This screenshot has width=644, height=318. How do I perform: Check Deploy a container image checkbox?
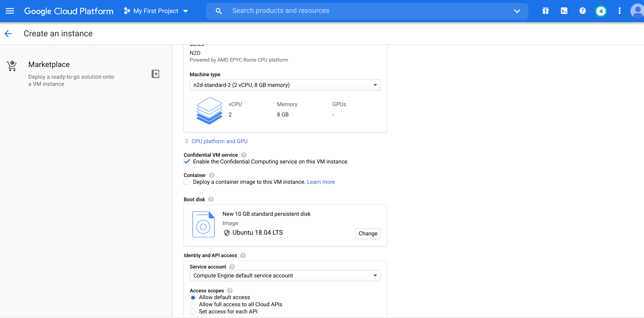[187, 182]
